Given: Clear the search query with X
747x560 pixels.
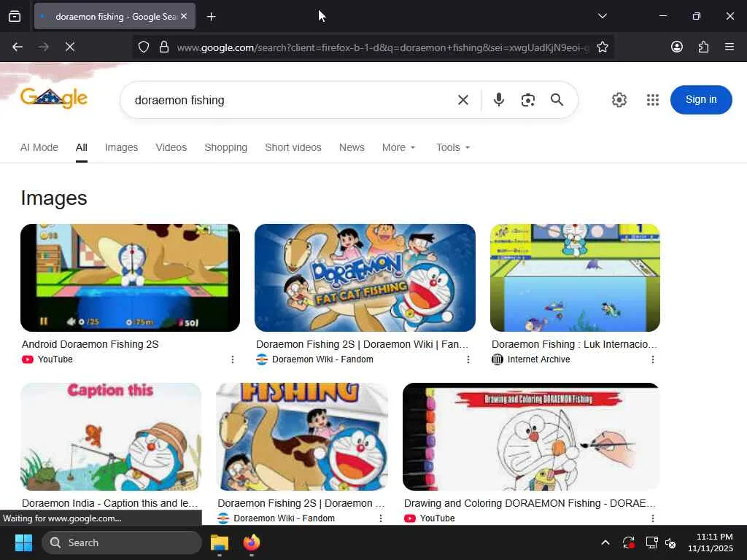Looking at the screenshot, I should [463, 100].
